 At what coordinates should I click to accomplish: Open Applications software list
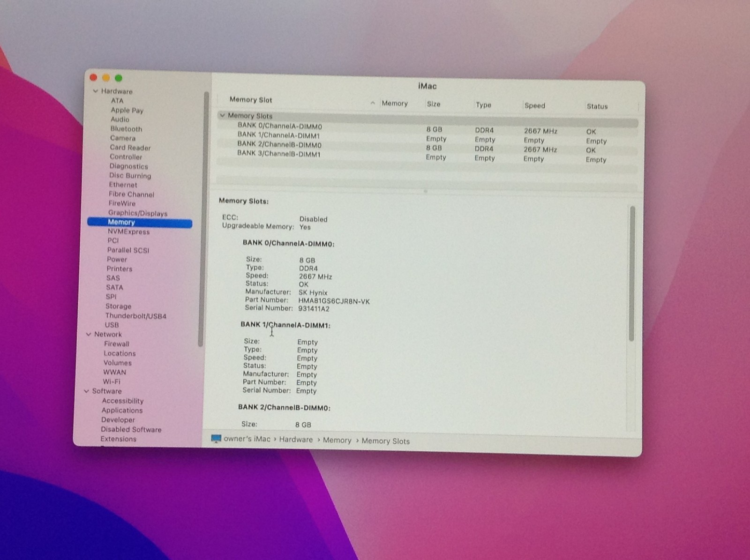click(122, 410)
